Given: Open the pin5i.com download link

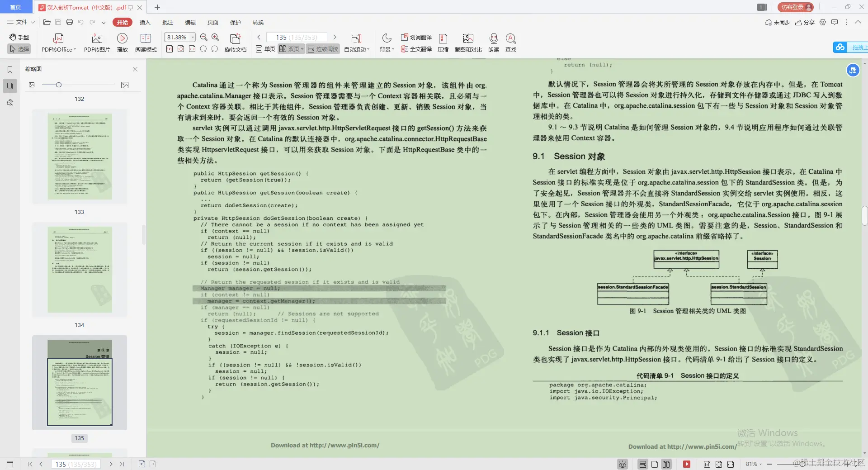Looking at the screenshot, I should click(x=325, y=445).
